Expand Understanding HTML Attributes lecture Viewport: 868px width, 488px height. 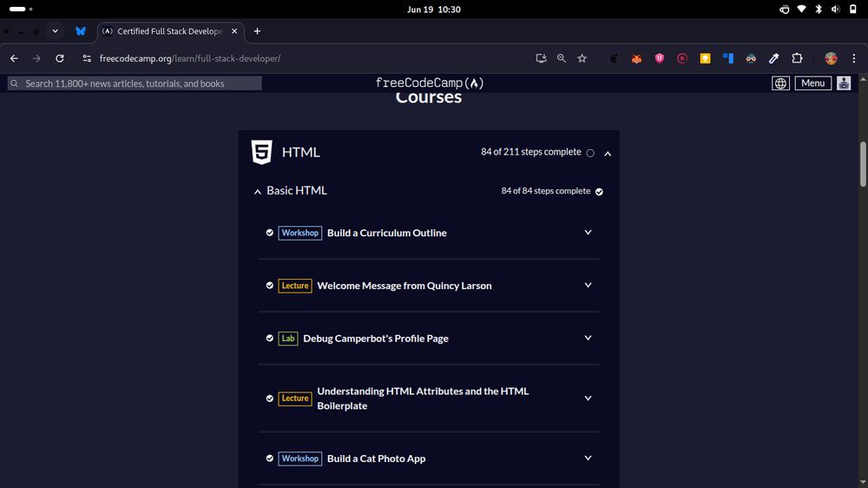coord(588,399)
